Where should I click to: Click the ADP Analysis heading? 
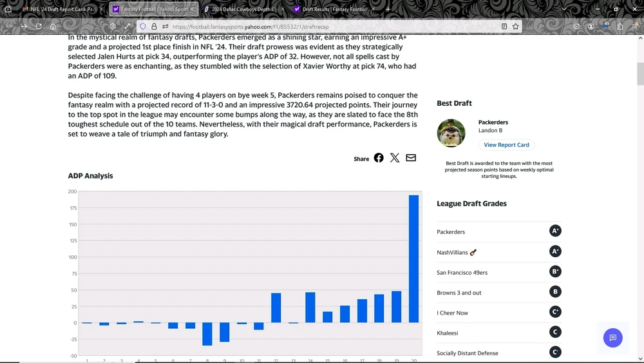coord(90,175)
